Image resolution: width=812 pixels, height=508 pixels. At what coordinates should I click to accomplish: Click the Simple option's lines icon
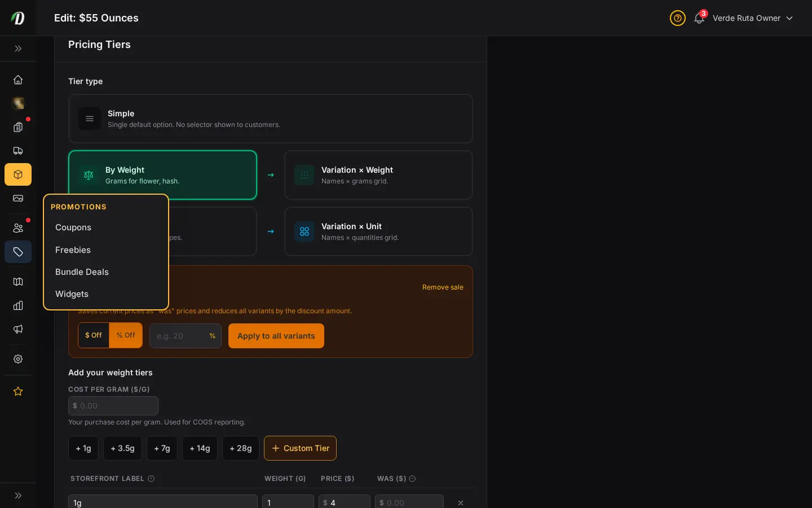click(90, 119)
